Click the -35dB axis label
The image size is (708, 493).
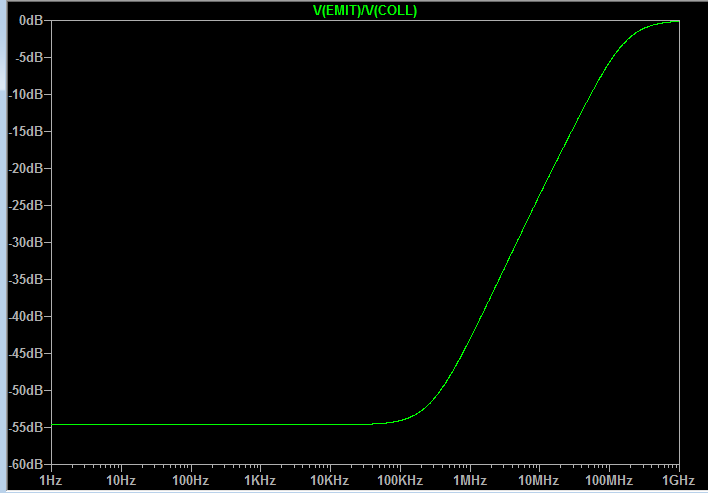[x=26, y=279]
